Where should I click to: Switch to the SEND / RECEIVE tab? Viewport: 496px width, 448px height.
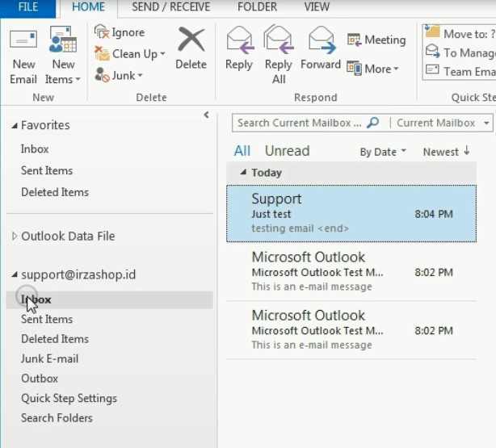(170, 7)
